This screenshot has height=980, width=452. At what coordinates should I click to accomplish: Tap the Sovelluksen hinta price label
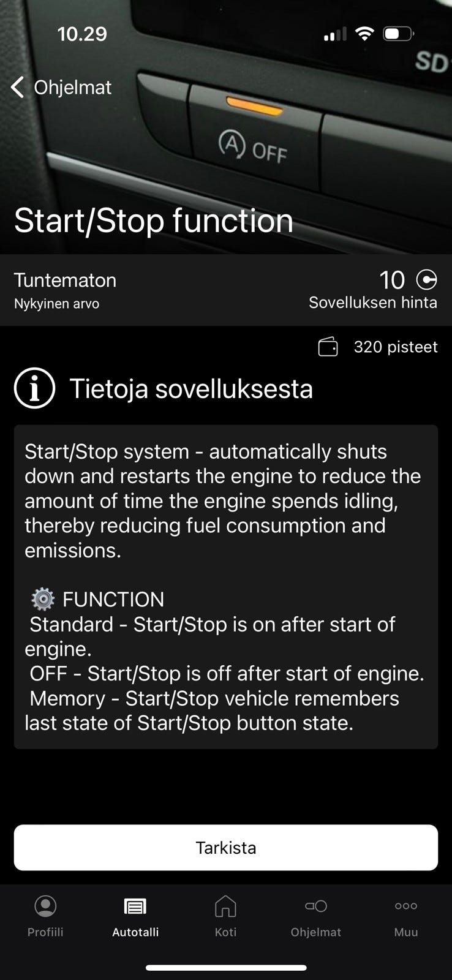point(372,303)
